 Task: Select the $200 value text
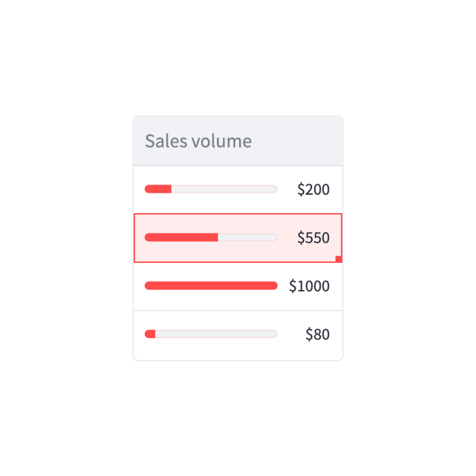tap(313, 189)
